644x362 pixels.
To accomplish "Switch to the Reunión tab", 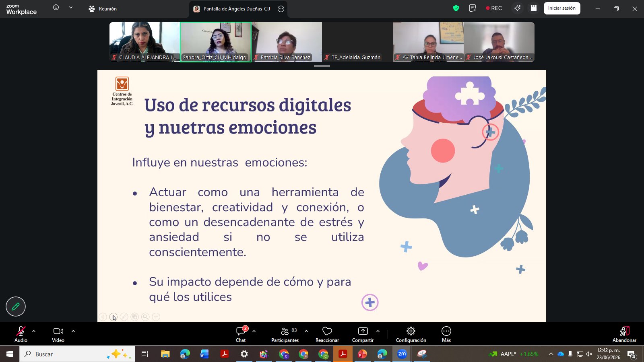I will (103, 8).
